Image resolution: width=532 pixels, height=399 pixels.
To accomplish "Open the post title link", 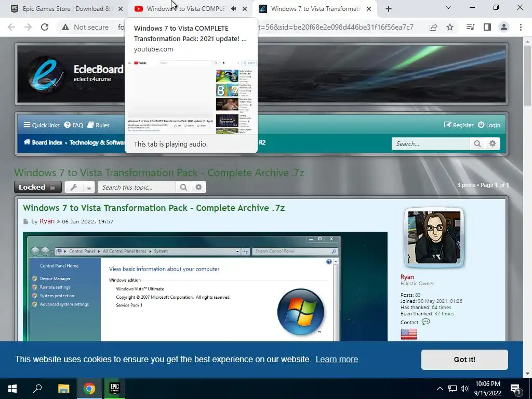I will tap(154, 208).
